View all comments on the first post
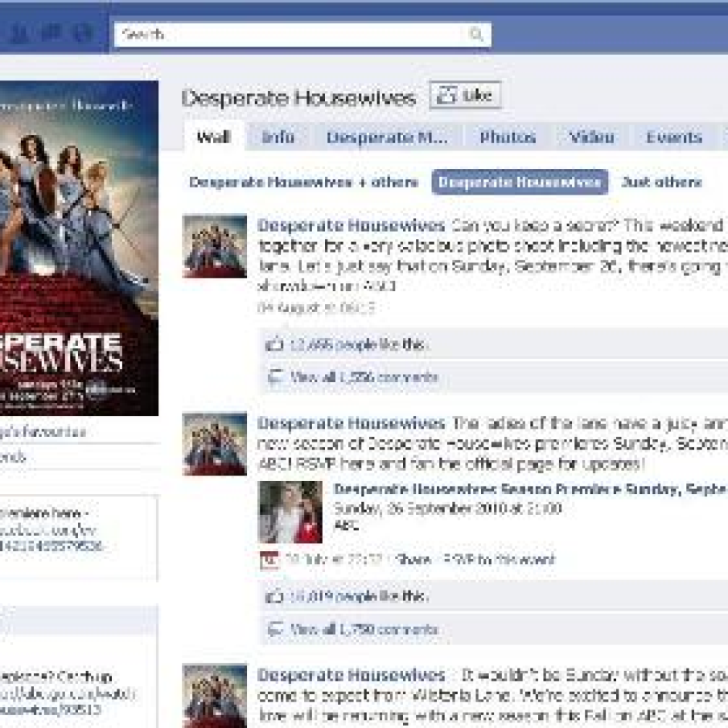Image resolution: width=728 pixels, height=728 pixels. (x=364, y=377)
